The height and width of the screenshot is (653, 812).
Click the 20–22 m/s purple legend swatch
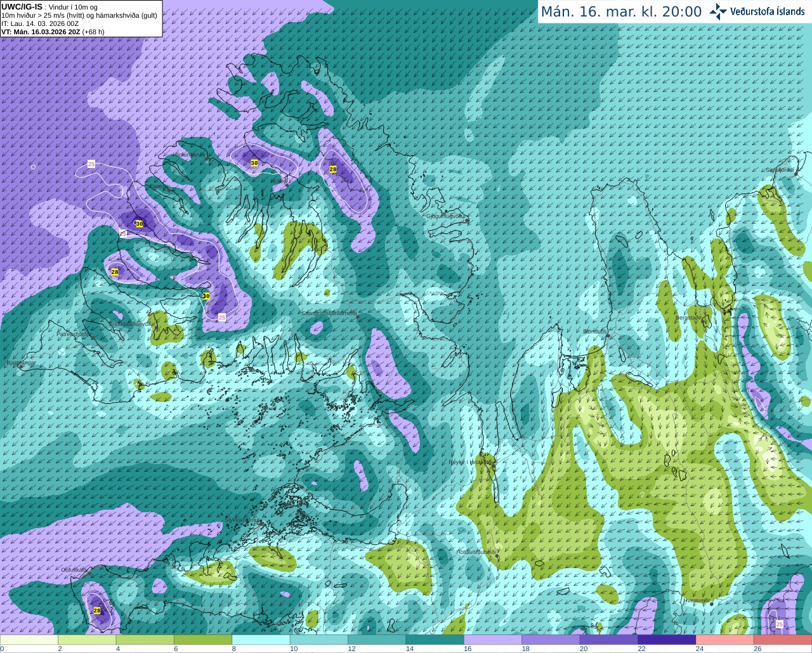tap(608, 640)
